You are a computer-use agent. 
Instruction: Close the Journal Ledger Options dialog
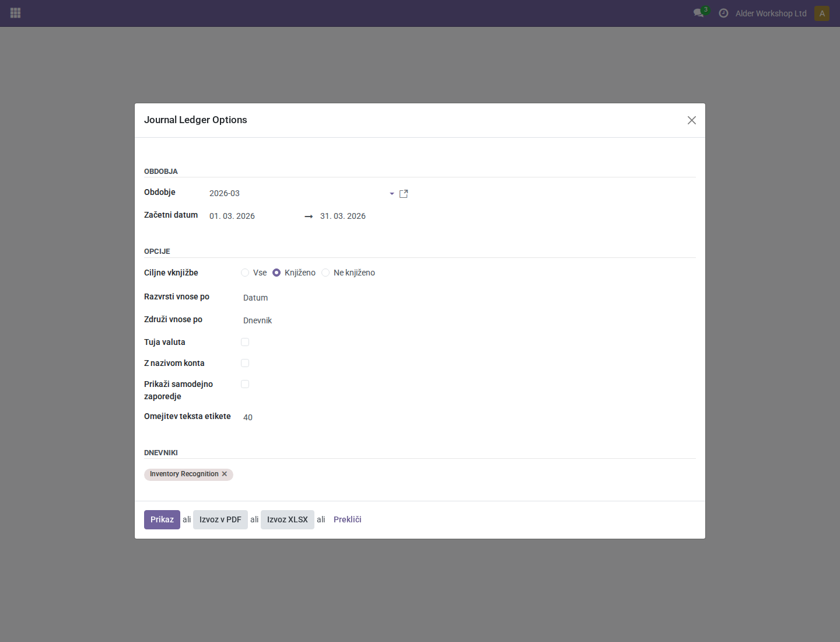tap(692, 120)
